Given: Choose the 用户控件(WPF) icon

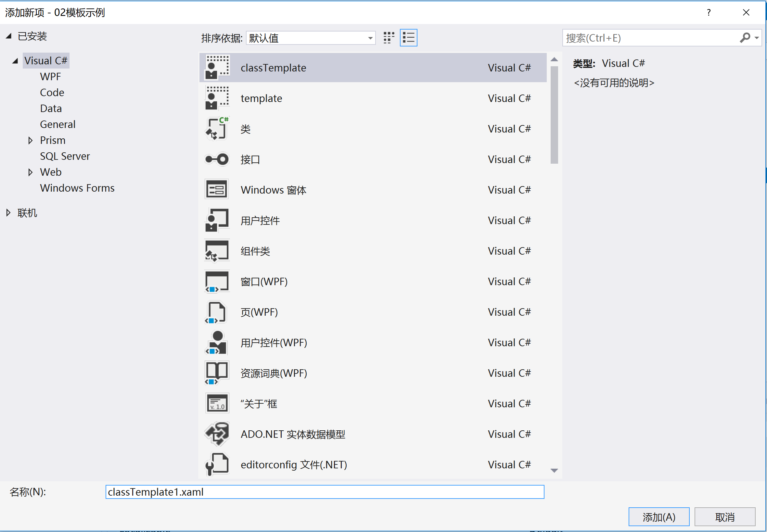Looking at the screenshot, I should click(x=217, y=343).
